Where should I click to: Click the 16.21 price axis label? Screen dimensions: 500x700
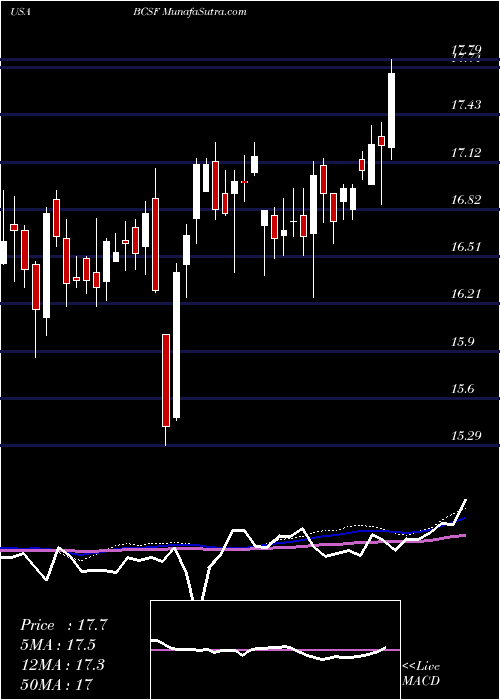tap(466, 294)
